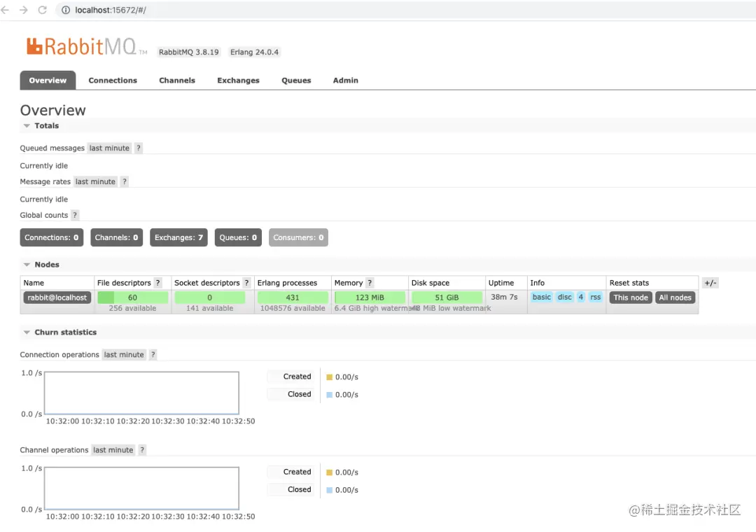Click the basic info tag
This screenshot has height=532, width=756.
click(x=541, y=297)
